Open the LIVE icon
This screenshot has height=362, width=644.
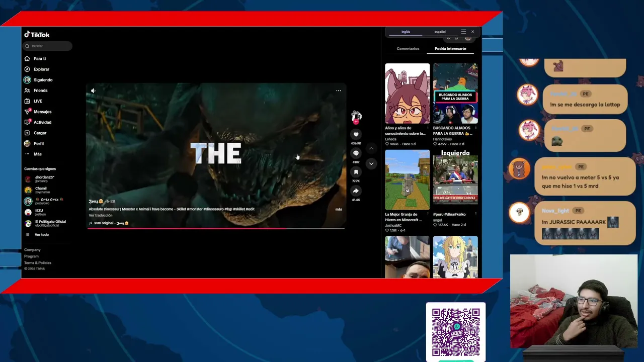point(27,101)
